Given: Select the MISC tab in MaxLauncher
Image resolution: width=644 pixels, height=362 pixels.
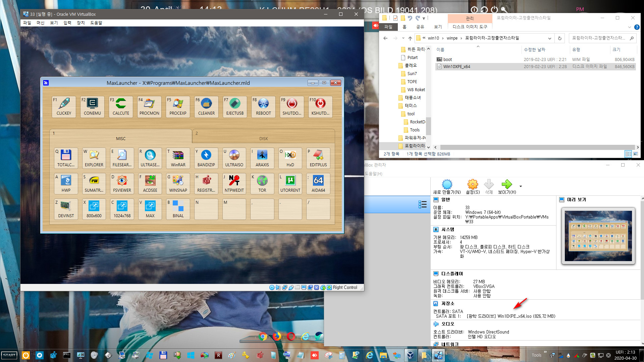Looking at the screenshot, I should point(121,136).
